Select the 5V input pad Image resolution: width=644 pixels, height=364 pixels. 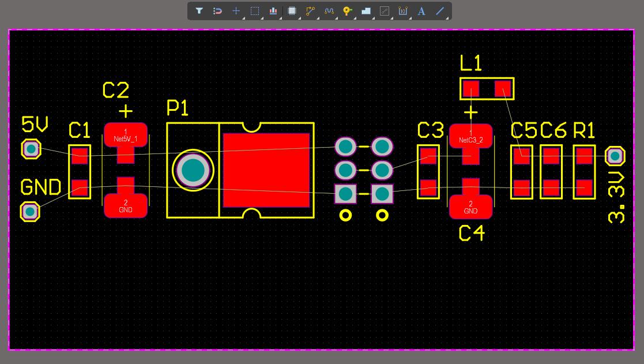coord(31,149)
